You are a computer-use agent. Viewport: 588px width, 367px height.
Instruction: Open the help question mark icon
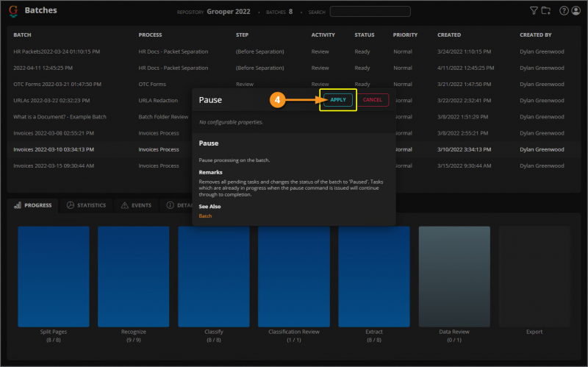564,11
